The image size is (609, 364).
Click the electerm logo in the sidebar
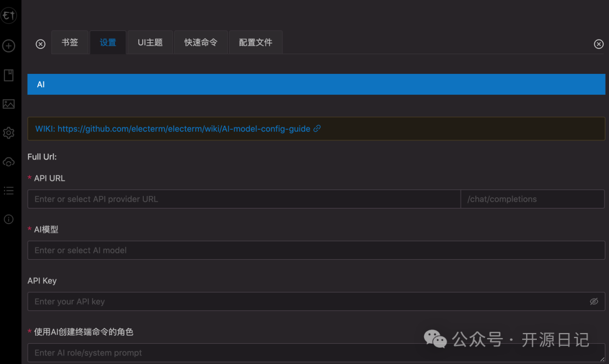pyautogui.click(x=8, y=16)
